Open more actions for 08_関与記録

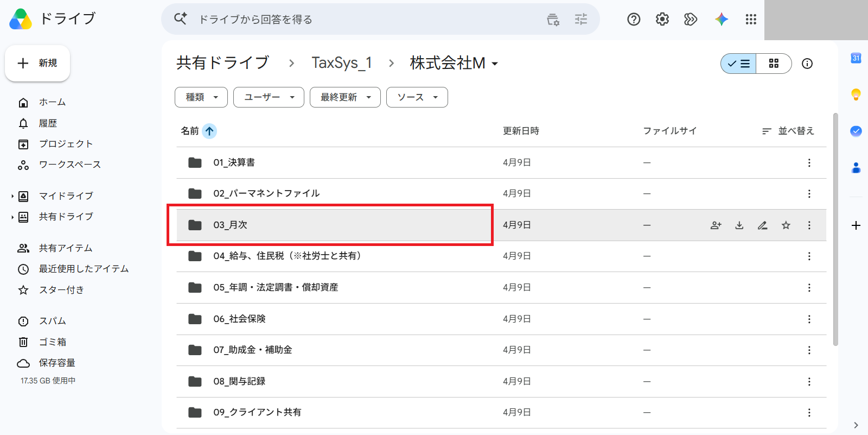click(809, 382)
